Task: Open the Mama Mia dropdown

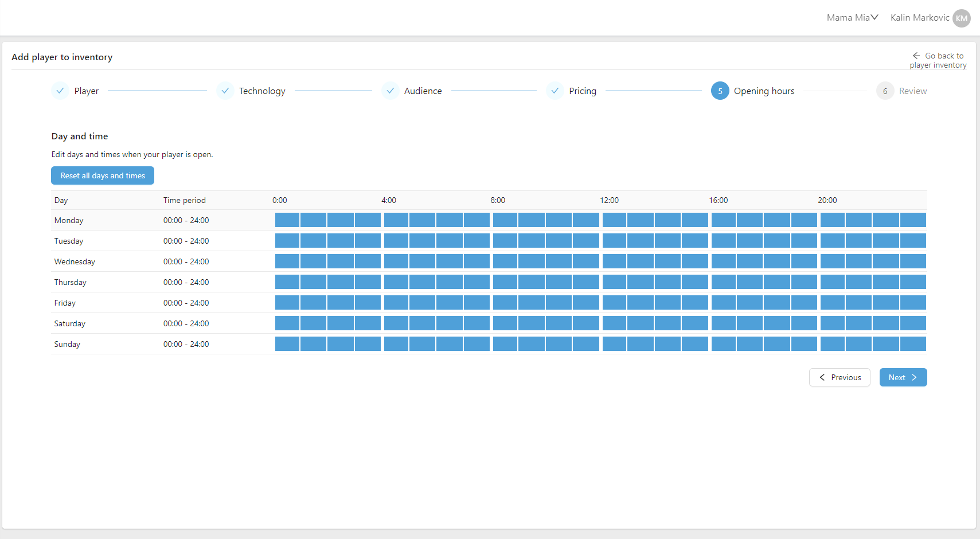Action: coord(852,18)
